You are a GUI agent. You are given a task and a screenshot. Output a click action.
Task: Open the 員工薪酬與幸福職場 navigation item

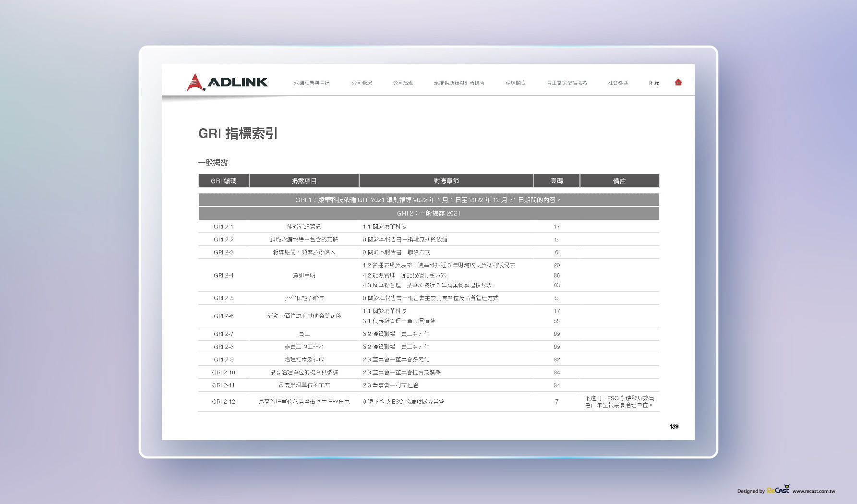(x=567, y=83)
